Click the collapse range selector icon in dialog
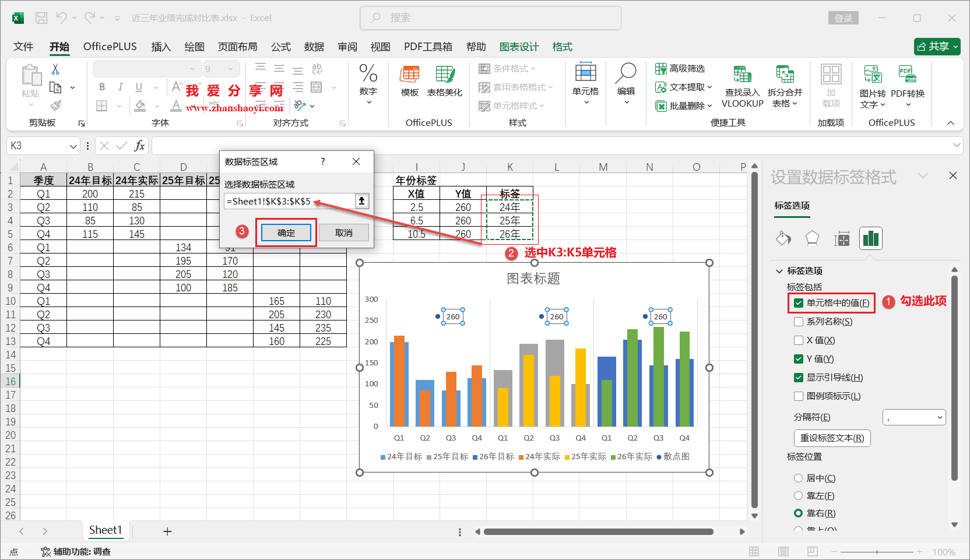970x560 pixels. point(362,201)
